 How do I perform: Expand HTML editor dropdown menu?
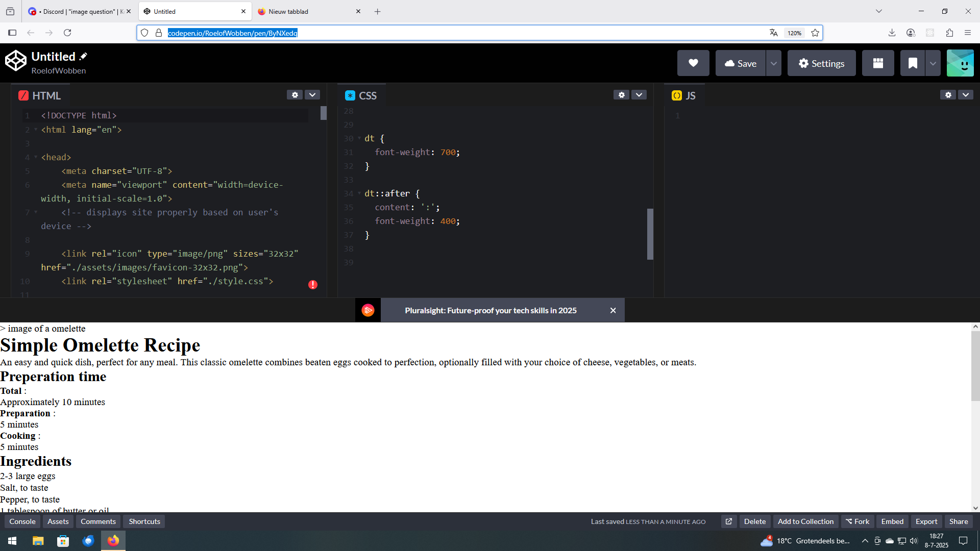point(312,95)
